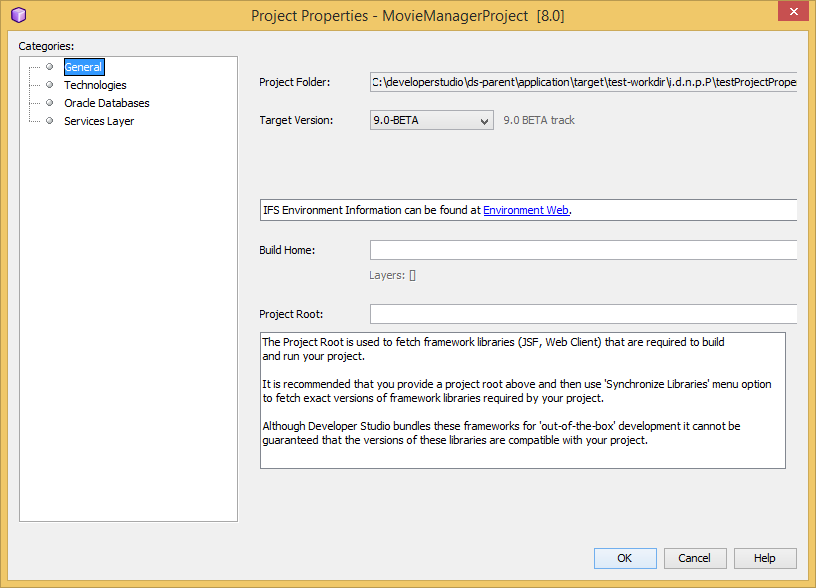
Task: Click the node icon beside Oracle Databases
Action: coord(49,103)
